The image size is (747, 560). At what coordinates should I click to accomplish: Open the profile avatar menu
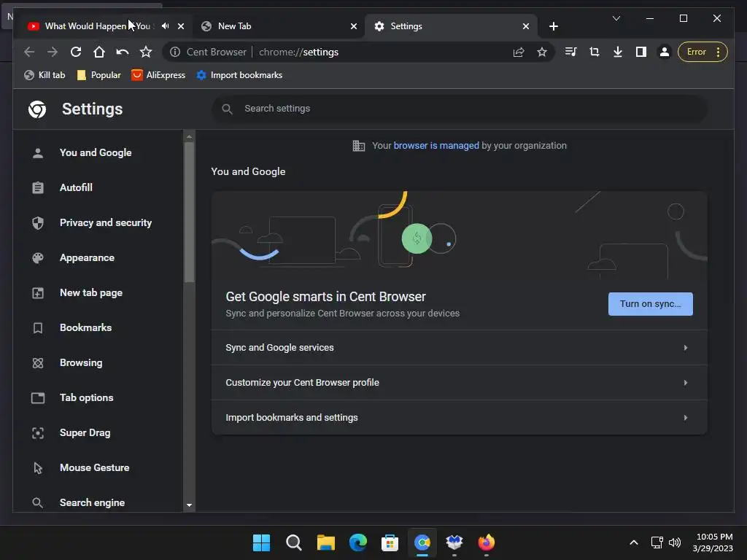pos(664,52)
